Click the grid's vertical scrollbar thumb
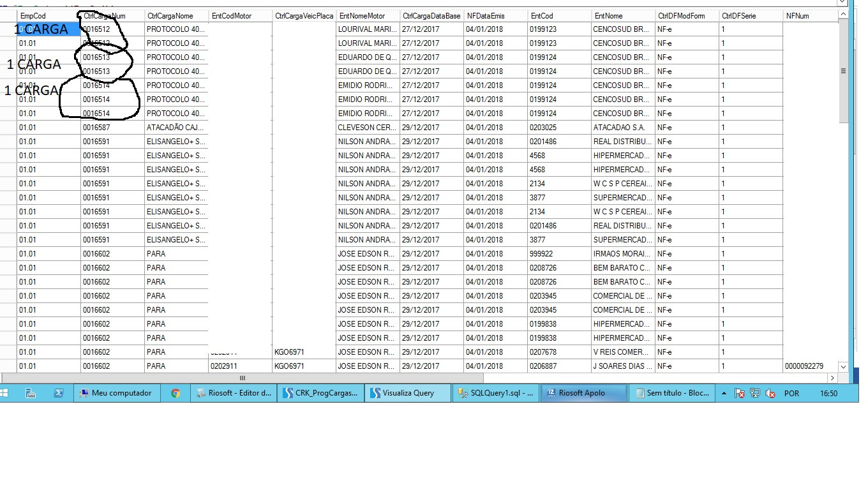 (x=843, y=71)
